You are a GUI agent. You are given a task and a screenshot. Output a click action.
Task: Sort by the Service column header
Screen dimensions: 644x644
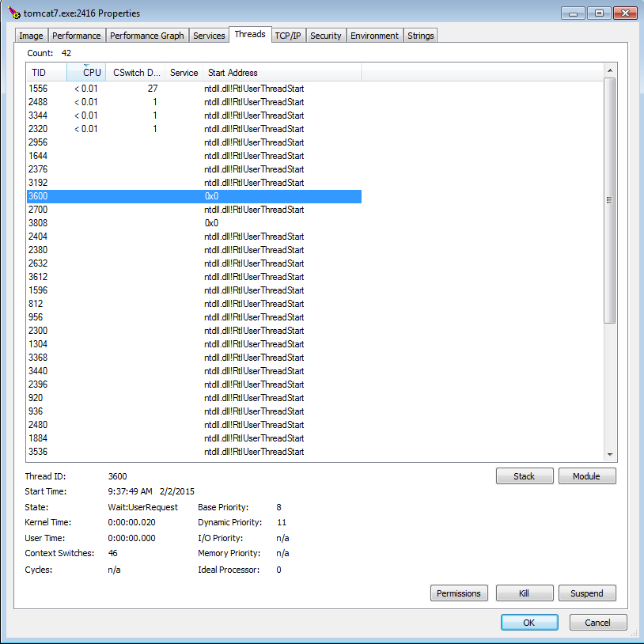point(184,72)
